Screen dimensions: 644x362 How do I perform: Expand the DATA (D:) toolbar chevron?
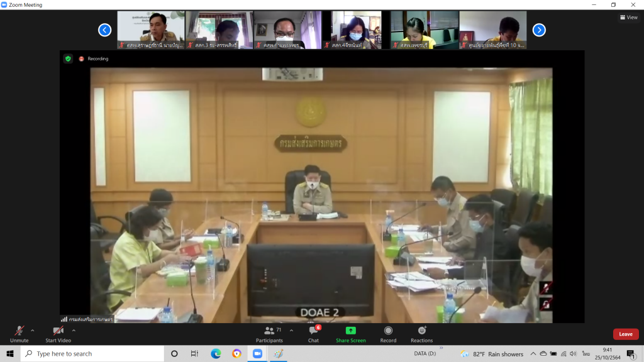point(441,348)
